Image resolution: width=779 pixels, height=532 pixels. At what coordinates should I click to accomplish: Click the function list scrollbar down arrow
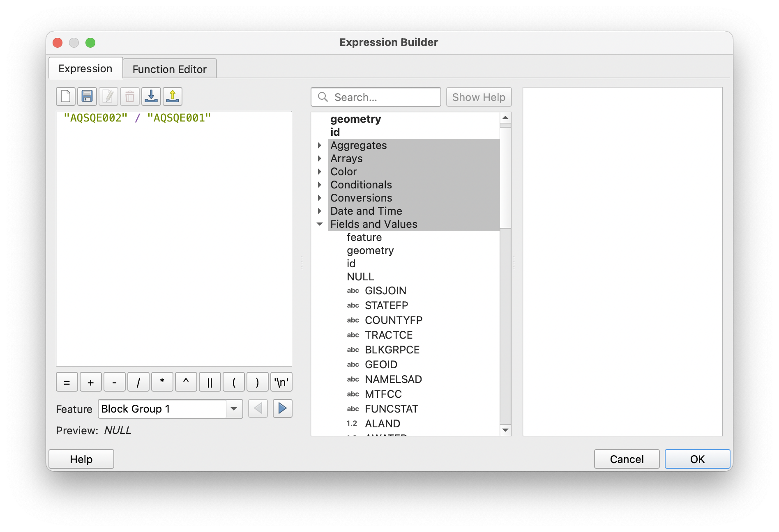[x=505, y=430]
